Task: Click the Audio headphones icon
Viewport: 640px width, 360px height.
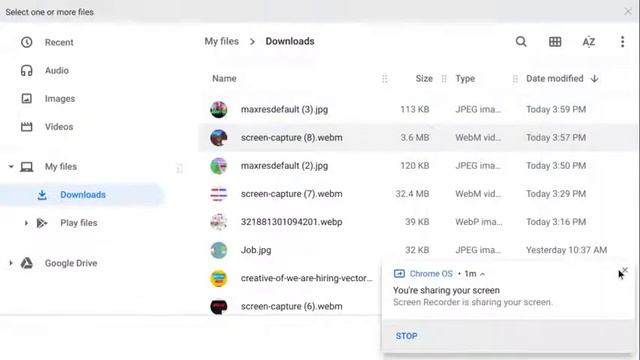Action: pos(27,70)
